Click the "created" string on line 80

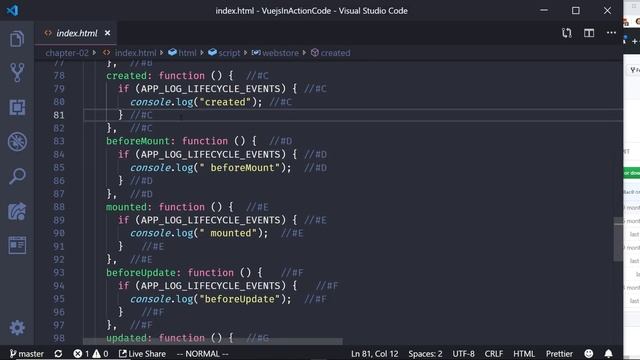(x=225, y=102)
